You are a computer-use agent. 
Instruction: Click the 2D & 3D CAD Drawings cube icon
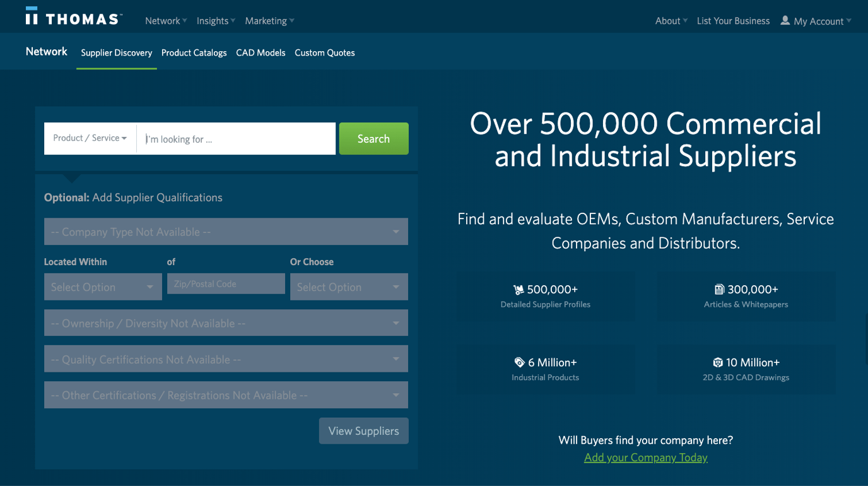point(718,362)
